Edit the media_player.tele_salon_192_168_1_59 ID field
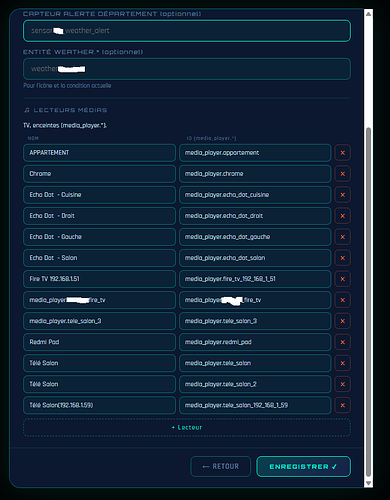Image resolution: width=390 pixels, height=500 pixels. click(255, 405)
